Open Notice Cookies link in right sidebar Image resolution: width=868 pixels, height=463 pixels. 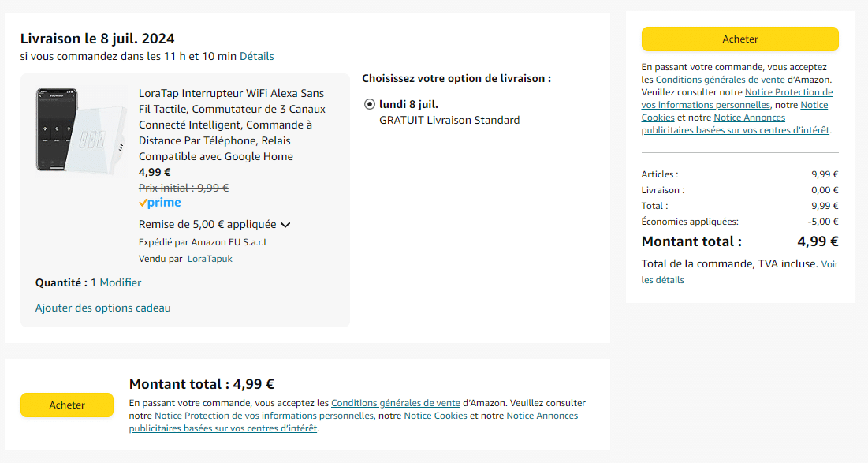tap(735, 111)
